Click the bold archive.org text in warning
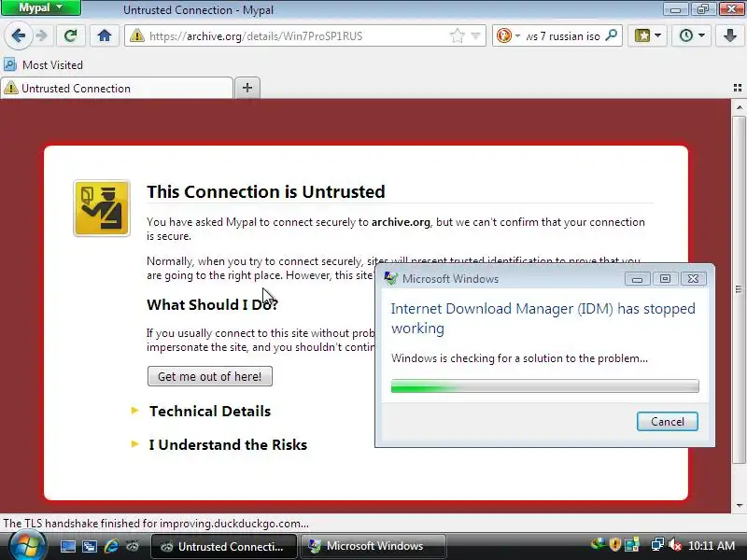 click(401, 222)
